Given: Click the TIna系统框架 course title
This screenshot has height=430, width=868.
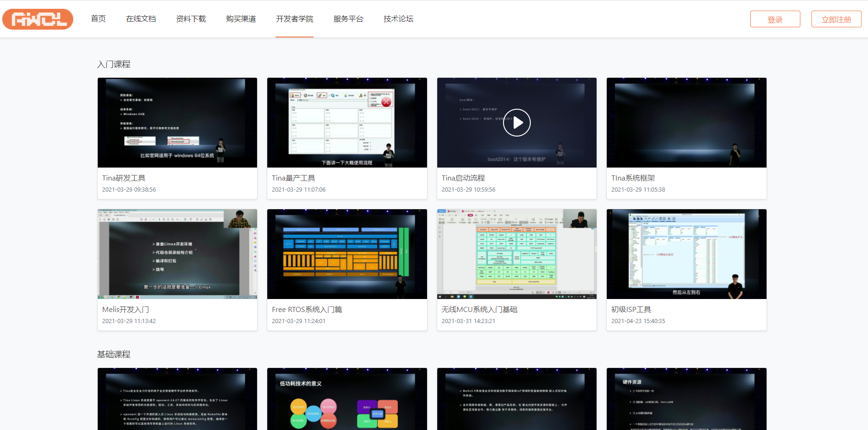Looking at the screenshot, I should pos(633,178).
